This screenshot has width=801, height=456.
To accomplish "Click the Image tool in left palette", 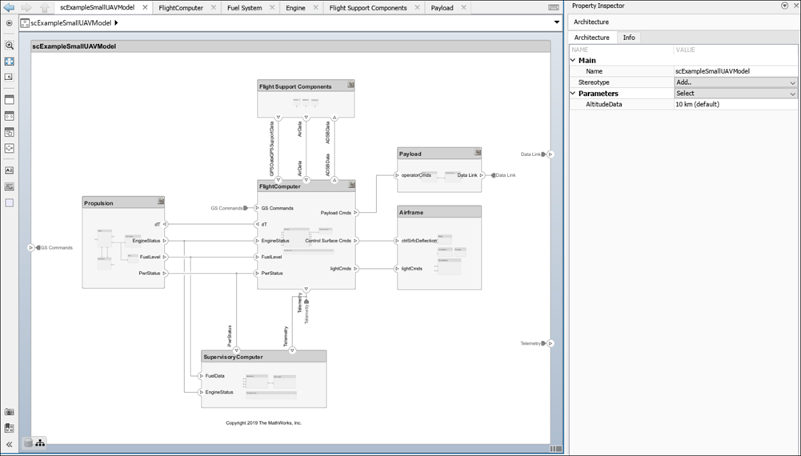I will click(9, 186).
